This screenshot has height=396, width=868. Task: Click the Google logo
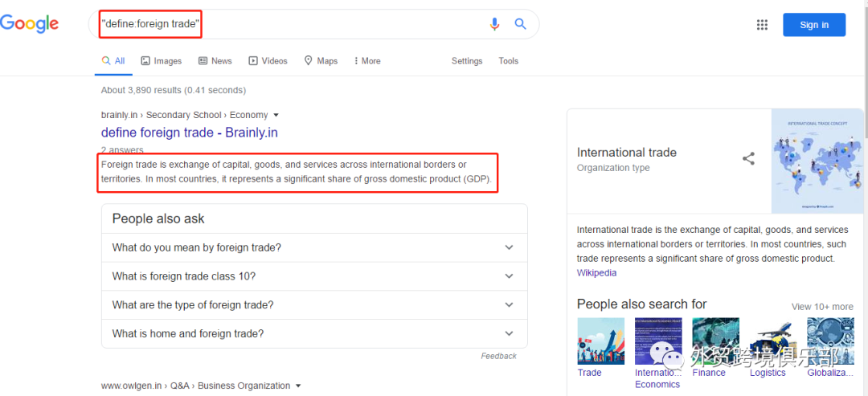pos(29,24)
